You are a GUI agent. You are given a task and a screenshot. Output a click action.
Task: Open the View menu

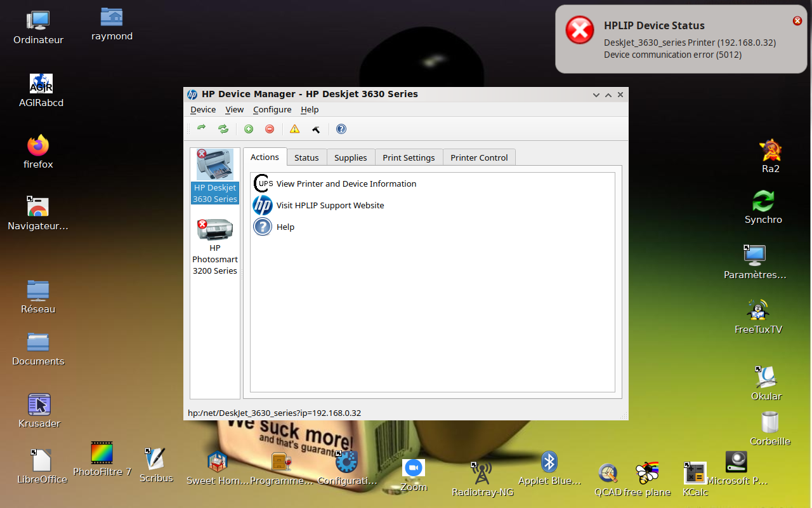tap(235, 109)
